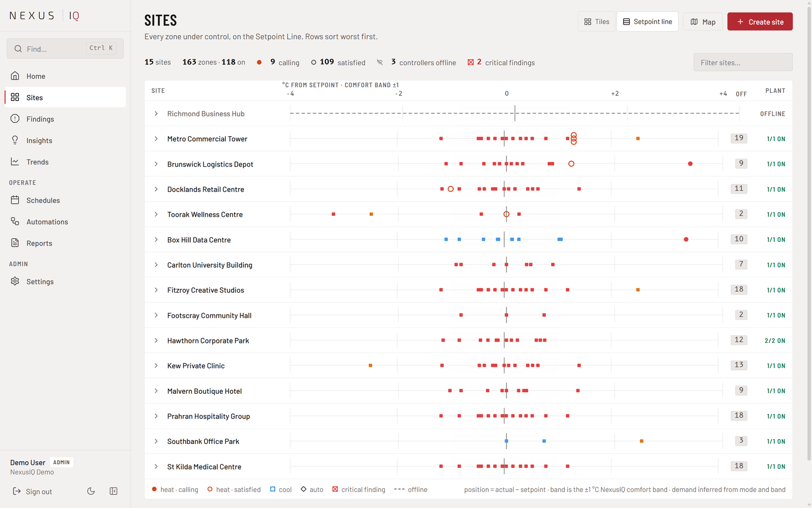Toggle dark mode moon icon
The width and height of the screenshot is (812, 508).
coord(91,491)
